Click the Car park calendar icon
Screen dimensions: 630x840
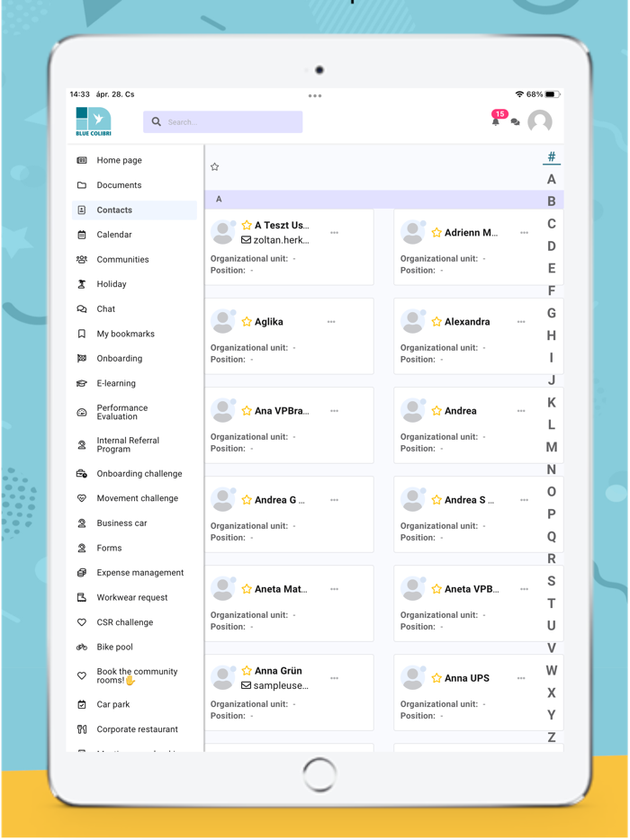(82, 704)
